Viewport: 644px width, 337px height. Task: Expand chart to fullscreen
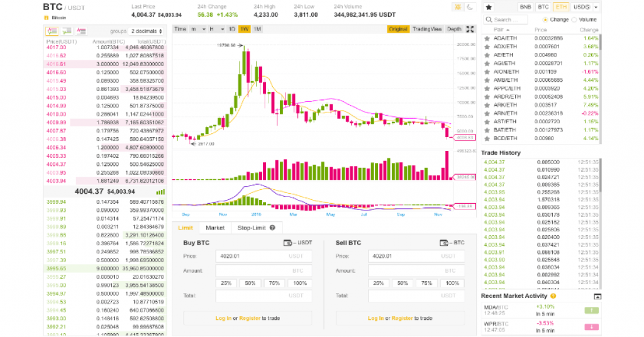click(x=471, y=29)
